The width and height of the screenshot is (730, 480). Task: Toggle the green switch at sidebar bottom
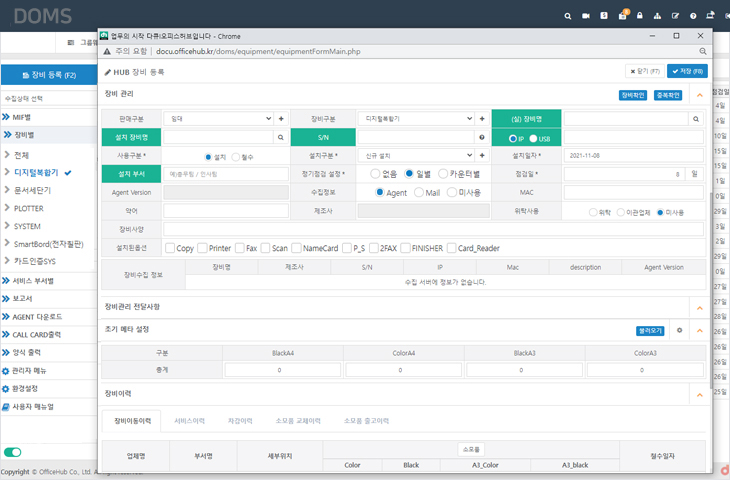(13, 452)
